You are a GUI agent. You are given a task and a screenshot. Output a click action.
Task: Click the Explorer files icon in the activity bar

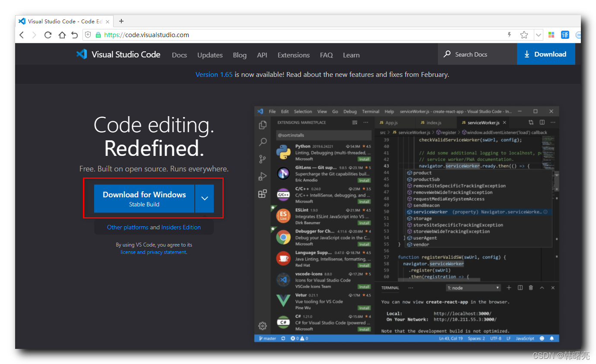tap(263, 125)
